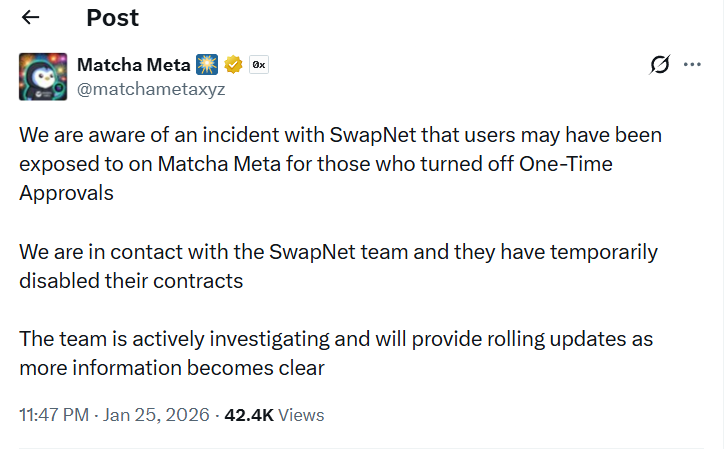Click the "disabled their contracts" line

tap(131, 280)
